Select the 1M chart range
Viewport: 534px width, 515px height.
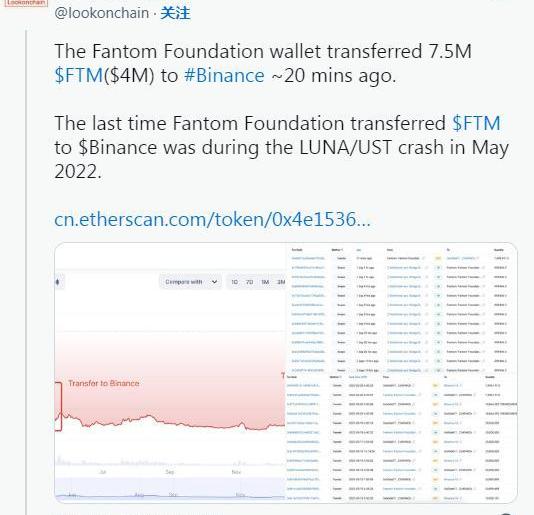[265, 282]
